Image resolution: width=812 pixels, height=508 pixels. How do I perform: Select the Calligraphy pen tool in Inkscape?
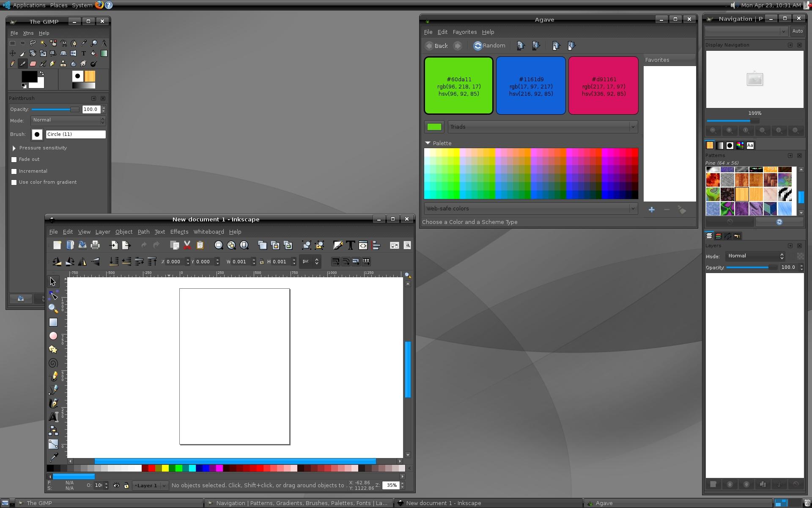(x=53, y=403)
